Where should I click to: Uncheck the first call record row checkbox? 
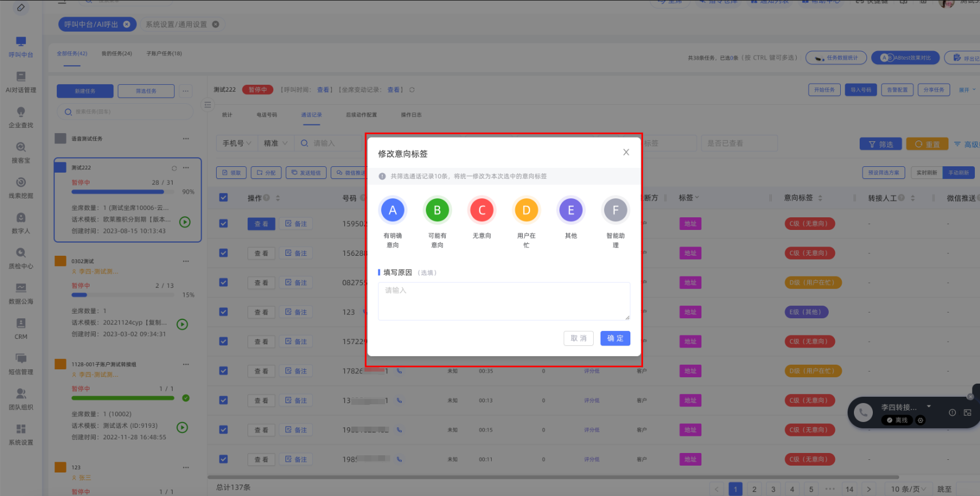(224, 224)
